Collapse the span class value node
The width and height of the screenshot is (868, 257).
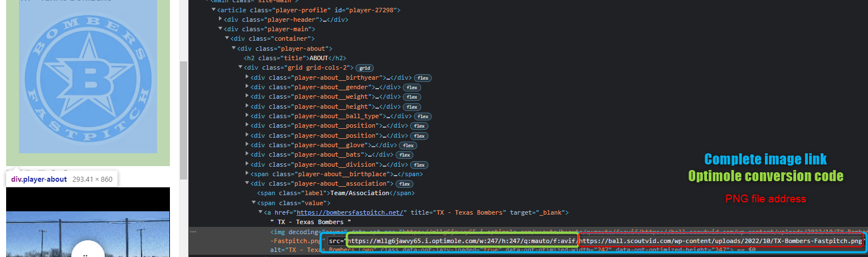(254, 203)
